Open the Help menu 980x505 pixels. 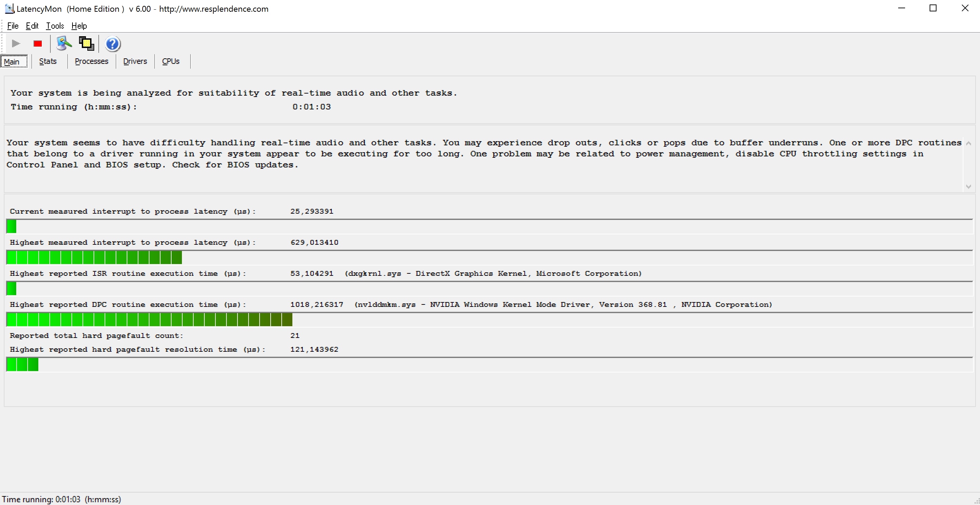[79, 26]
